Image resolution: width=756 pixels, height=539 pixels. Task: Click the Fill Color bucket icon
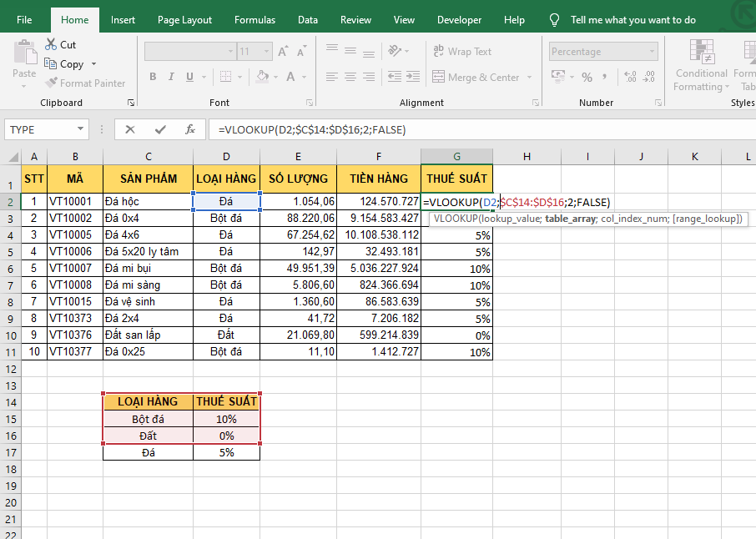tap(263, 77)
